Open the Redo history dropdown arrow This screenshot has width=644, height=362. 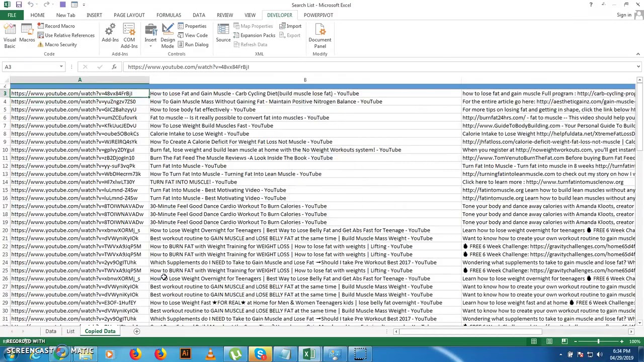click(x=53, y=5)
